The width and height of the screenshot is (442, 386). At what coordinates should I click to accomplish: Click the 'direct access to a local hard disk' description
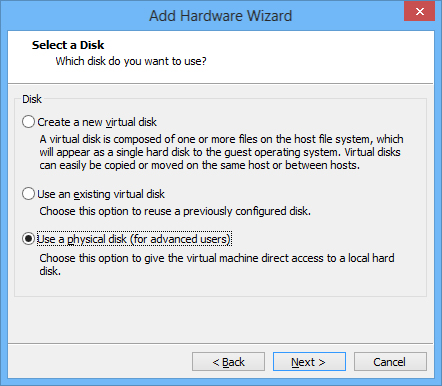(x=217, y=264)
